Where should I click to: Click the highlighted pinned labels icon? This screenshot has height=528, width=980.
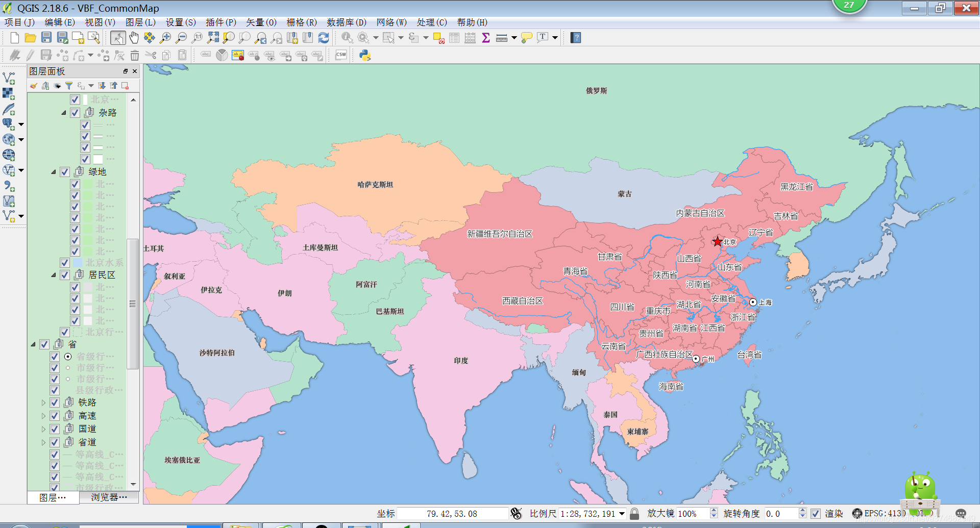[x=238, y=55]
